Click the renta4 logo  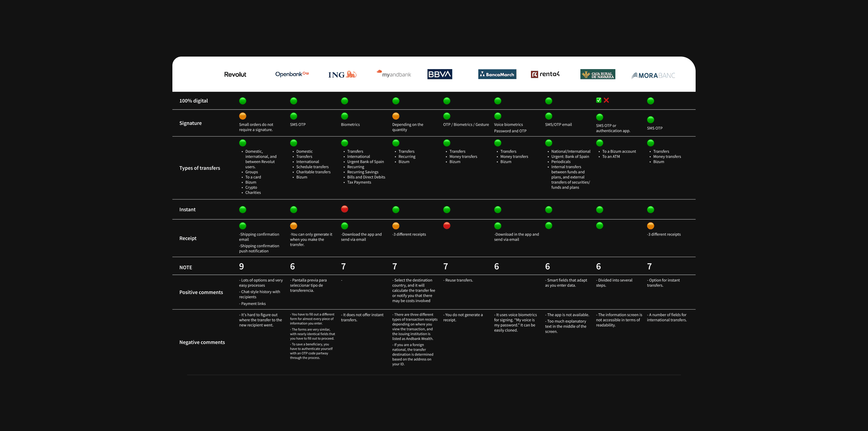[545, 74]
